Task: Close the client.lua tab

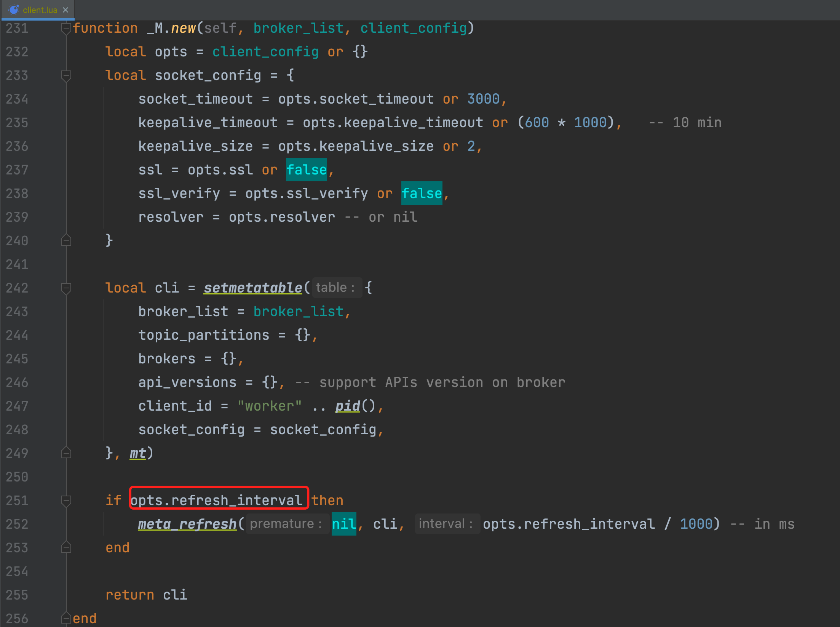Action: (65, 10)
